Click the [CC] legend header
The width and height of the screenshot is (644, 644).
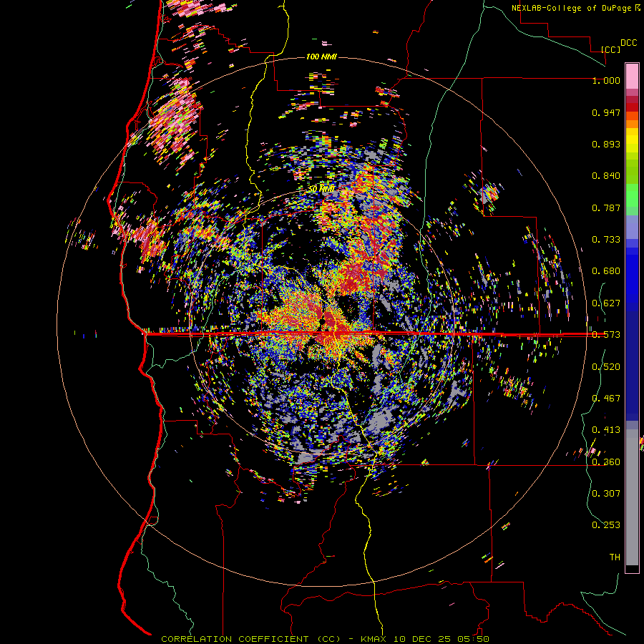tap(611, 49)
